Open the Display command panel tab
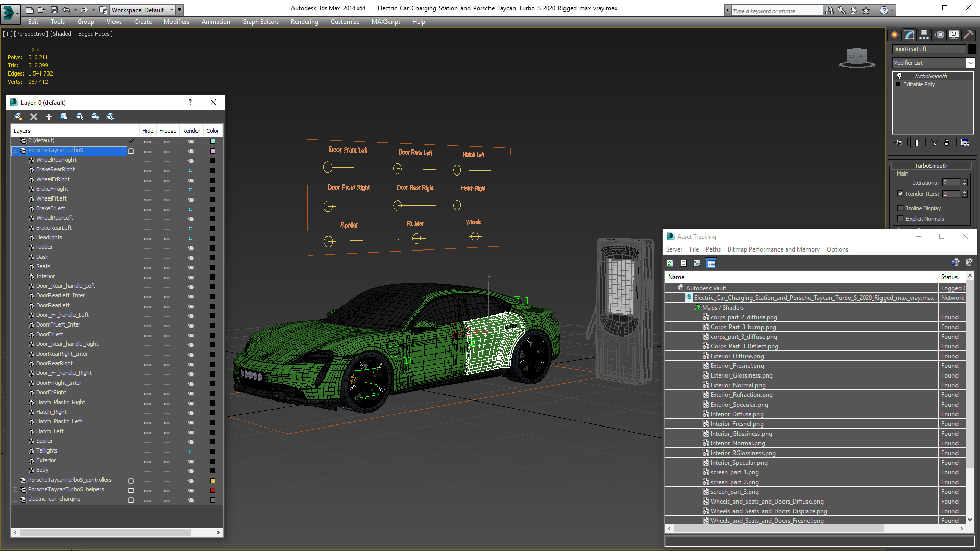This screenshot has width=980, height=551. coord(954,35)
